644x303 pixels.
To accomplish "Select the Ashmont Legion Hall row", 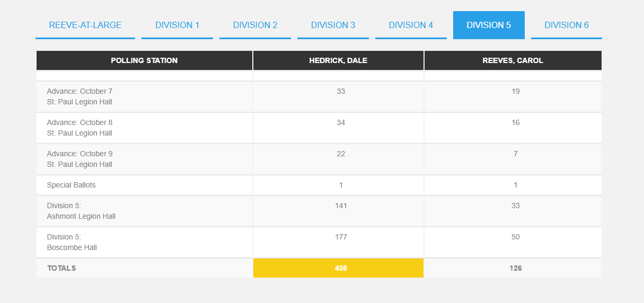I will click(81, 211).
